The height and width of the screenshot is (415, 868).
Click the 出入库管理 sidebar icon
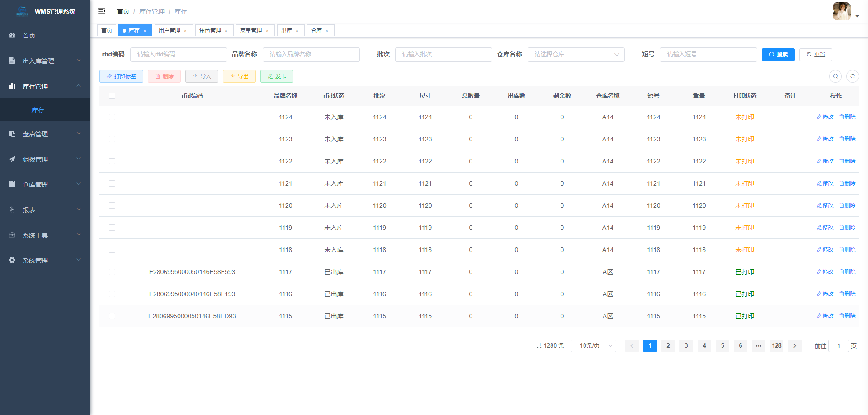12,61
